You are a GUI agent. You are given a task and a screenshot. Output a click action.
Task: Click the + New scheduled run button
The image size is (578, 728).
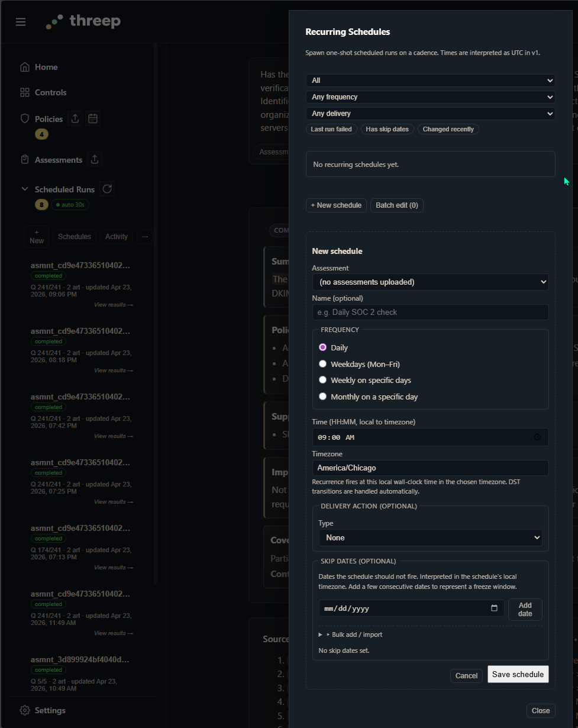[37, 237]
